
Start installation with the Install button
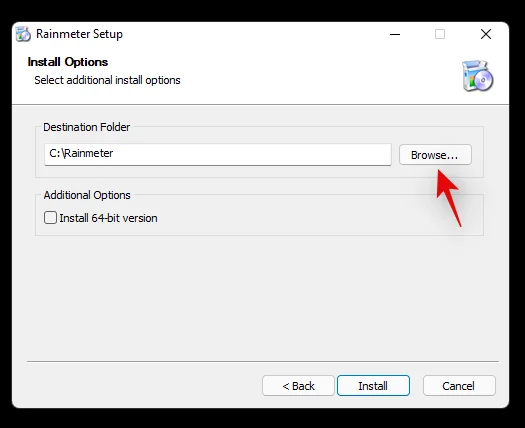(373, 386)
